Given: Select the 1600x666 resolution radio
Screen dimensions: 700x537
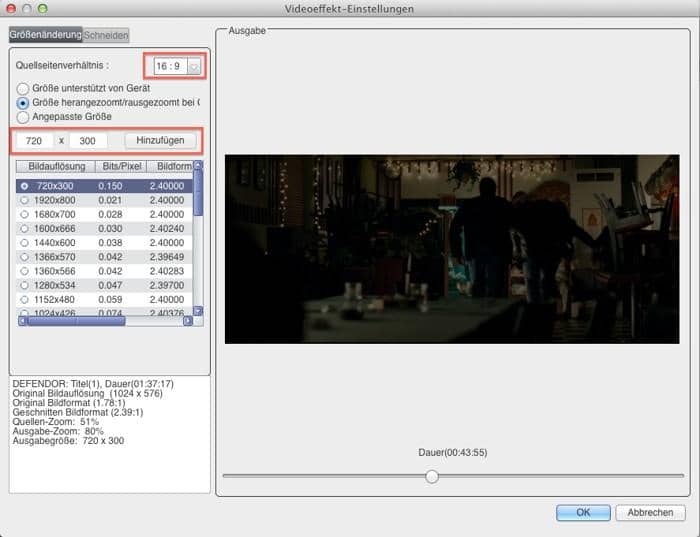Looking at the screenshot, I should click(x=25, y=229).
